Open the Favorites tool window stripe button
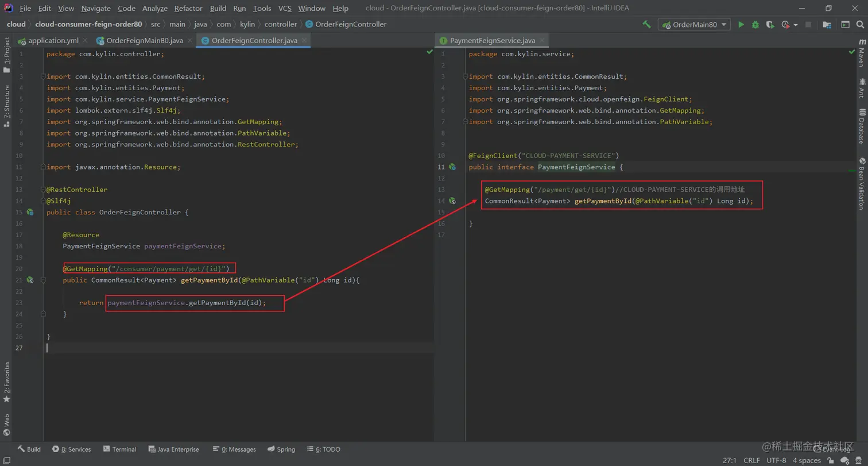 pos(6,382)
